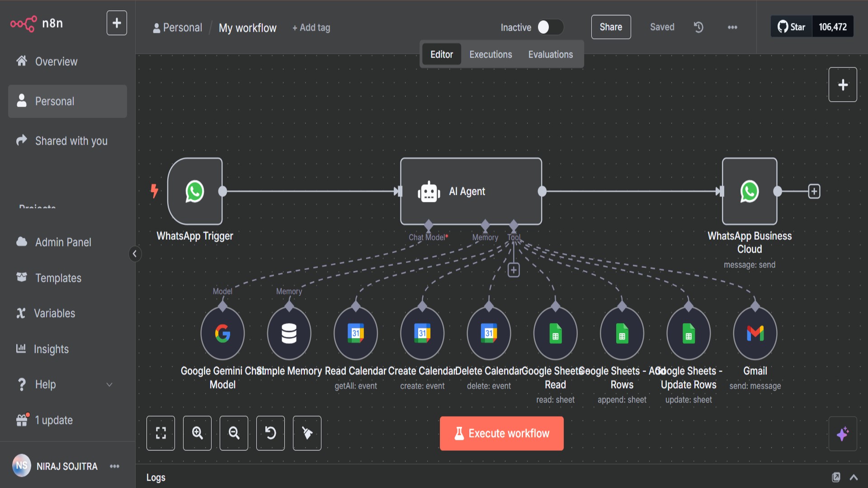Open the AI Agent node
This screenshot has width=868, height=488.
471,191
